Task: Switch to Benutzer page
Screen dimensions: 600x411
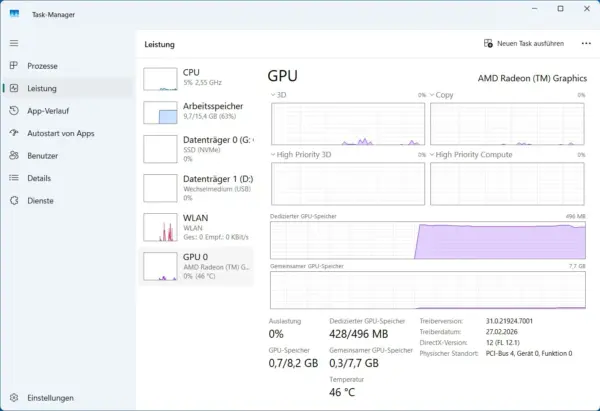Action: coord(68,156)
